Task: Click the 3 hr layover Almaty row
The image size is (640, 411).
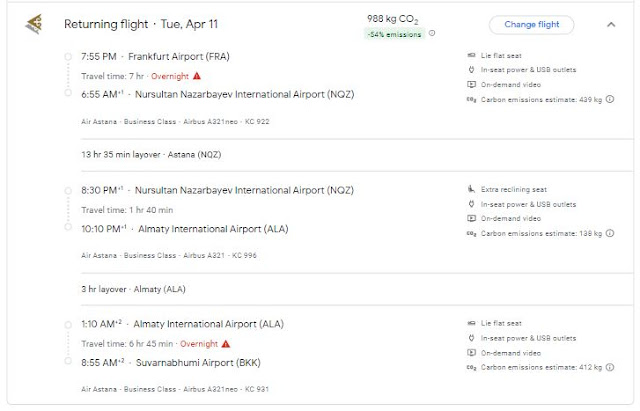Action: click(x=134, y=289)
